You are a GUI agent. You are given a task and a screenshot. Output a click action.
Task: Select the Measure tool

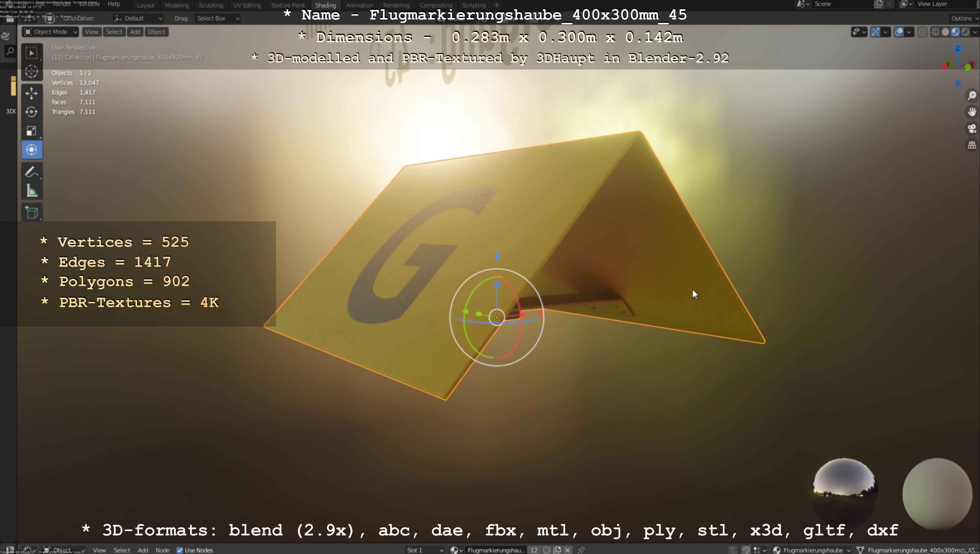pos(32,191)
